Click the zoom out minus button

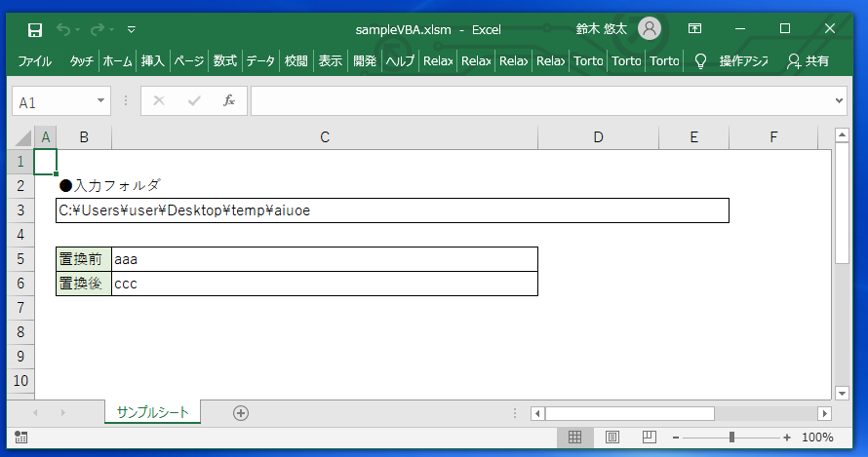[x=675, y=438]
